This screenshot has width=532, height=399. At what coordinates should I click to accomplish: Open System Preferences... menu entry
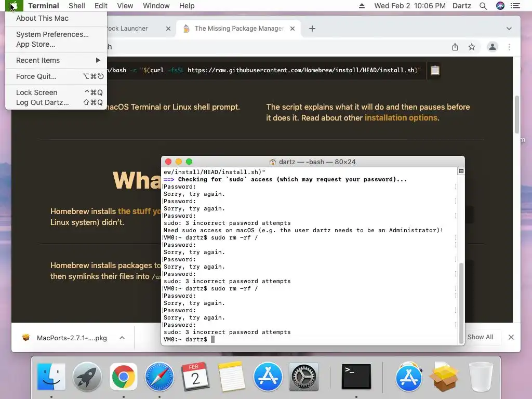56,34
